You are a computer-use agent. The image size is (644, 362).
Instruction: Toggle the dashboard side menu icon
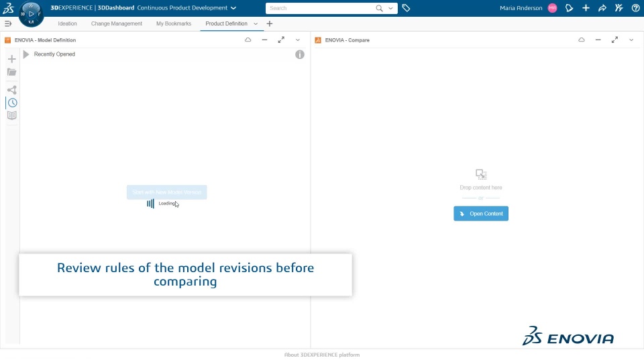pyautogui.click(x=8, y=24)
